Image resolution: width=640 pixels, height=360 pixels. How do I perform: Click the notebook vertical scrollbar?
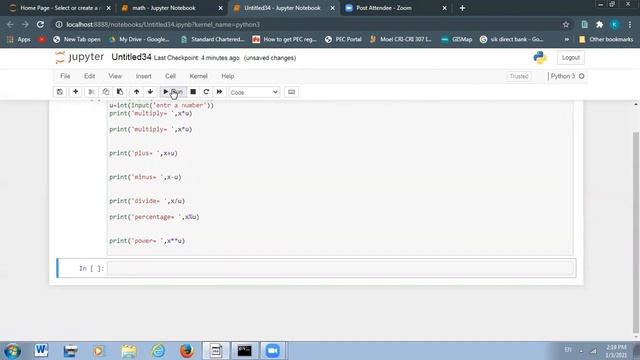(636, 233)
